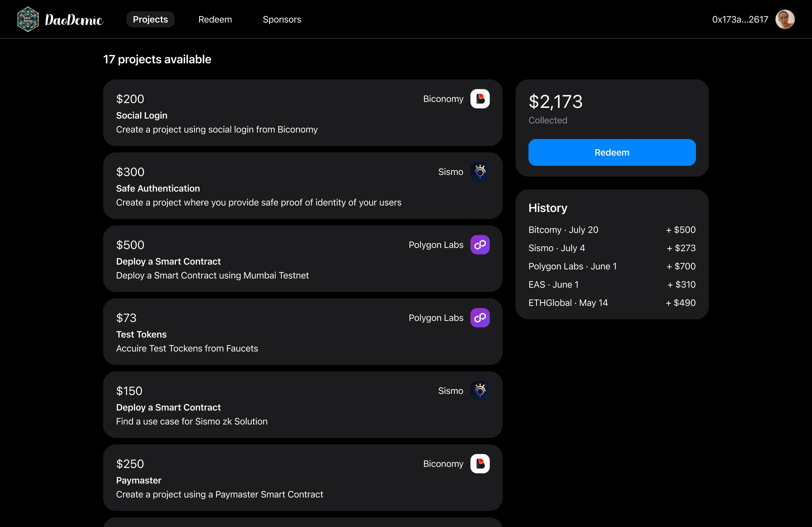
Task: Open the Test Tokens project title
Action: tap(141, 334)
